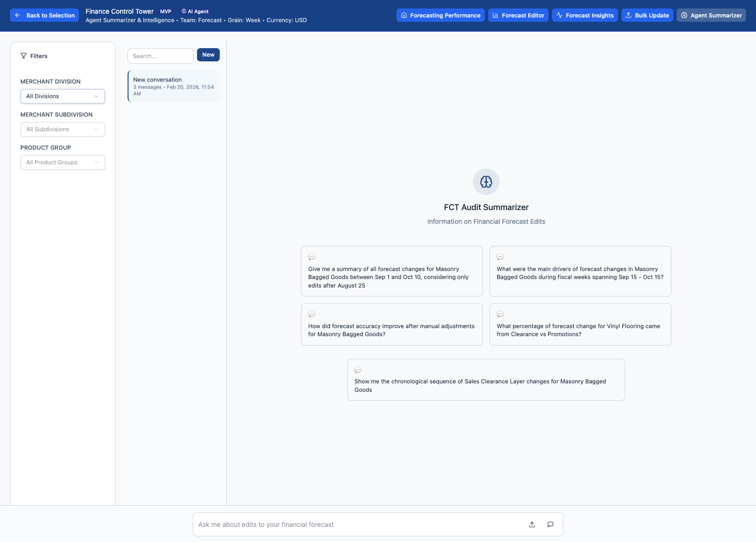
Task: Select the Agent Summarizer brain icon
Action: click(684, 15)
